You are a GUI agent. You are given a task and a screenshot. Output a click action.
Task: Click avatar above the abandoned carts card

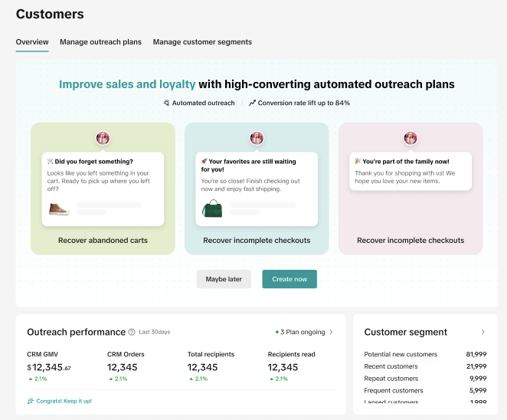click(103, 138)
